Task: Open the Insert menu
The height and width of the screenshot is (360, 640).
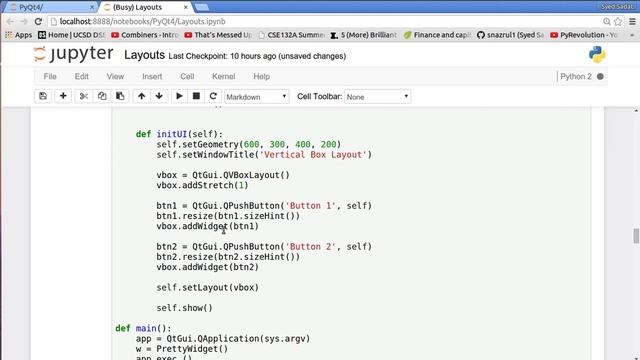Action: tap(152, 77)
